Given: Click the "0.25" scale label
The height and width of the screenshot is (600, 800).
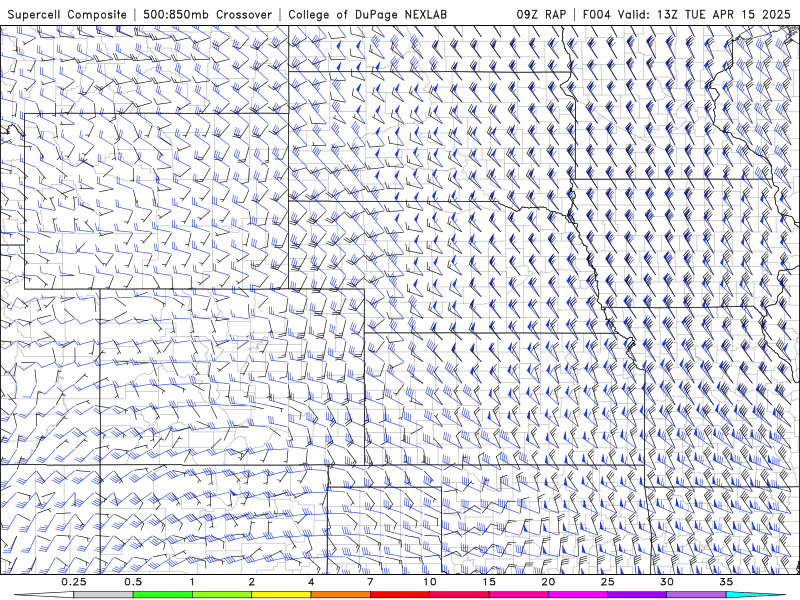Looking at the screenshot, I should 74,582.
